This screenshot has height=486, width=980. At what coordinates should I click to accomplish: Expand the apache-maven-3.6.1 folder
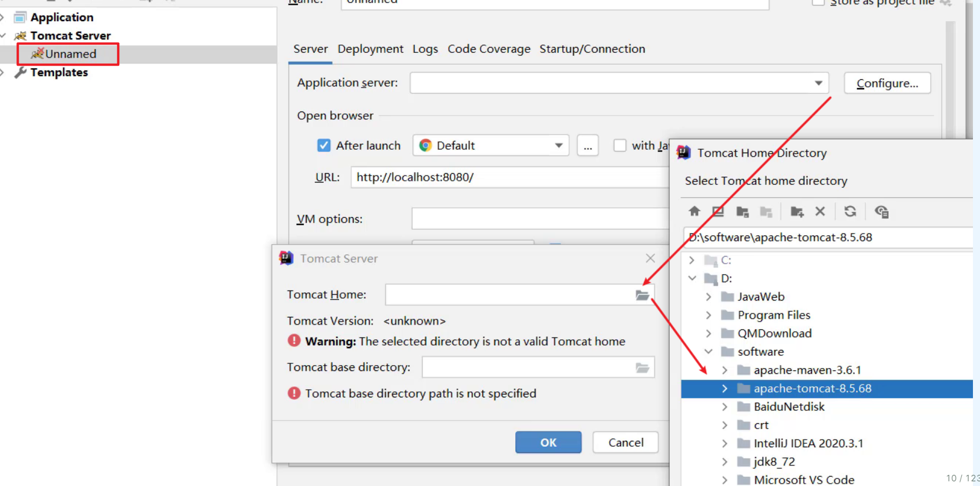click(724, 370)
